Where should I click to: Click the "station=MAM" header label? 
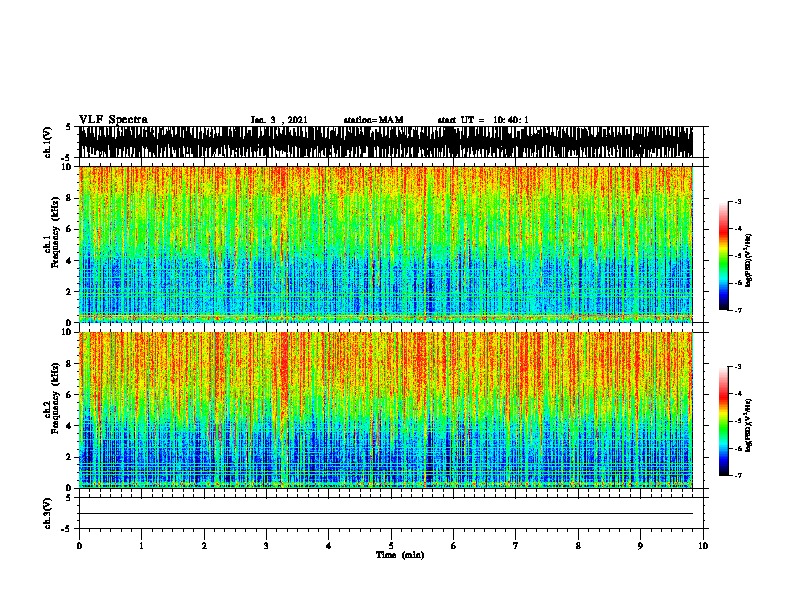tap(374, 120)
